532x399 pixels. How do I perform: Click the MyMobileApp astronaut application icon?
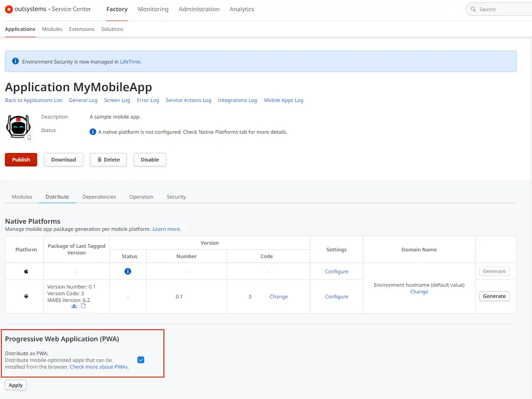click(x=18, y=127)
